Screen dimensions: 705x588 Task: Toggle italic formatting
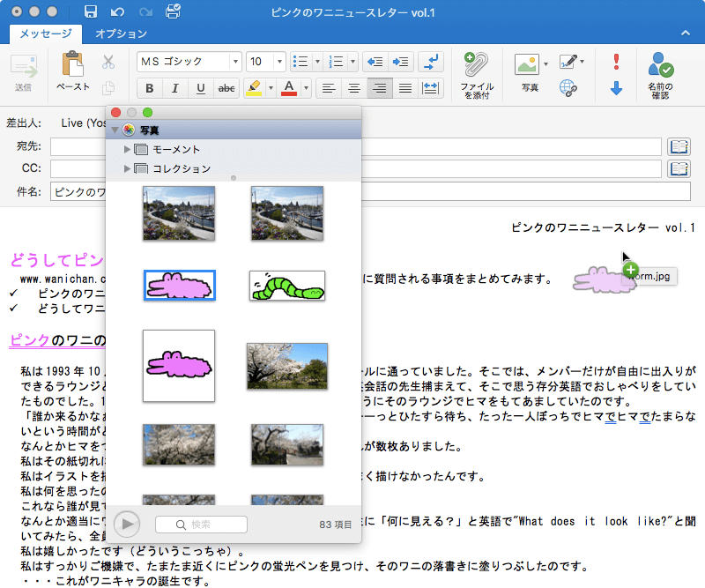[174, 87]
